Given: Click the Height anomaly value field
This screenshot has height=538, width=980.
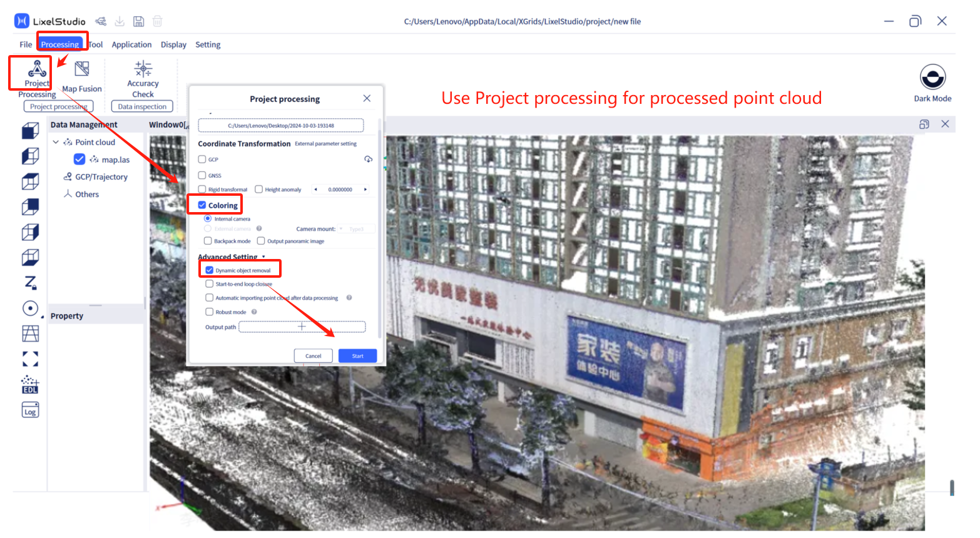Looking at the screenshot, I should pos(340,190).
